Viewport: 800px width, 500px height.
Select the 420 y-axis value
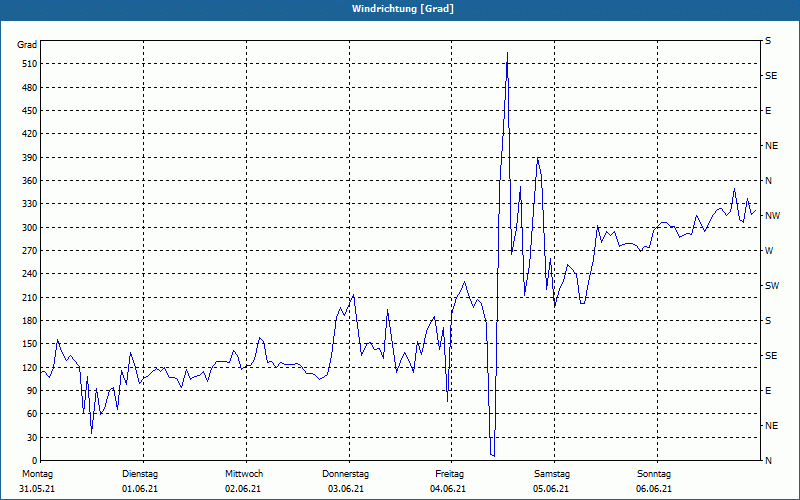29,134
